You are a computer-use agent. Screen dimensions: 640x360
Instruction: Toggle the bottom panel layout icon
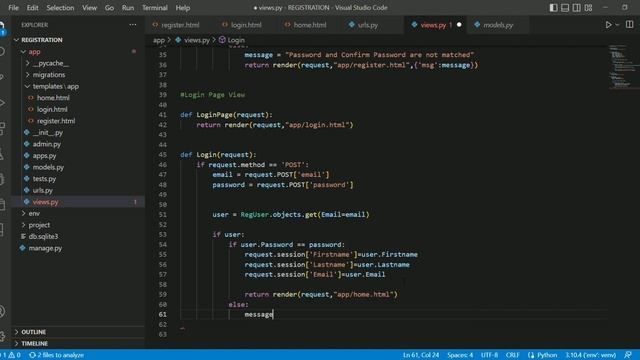[x=565, y=8]
